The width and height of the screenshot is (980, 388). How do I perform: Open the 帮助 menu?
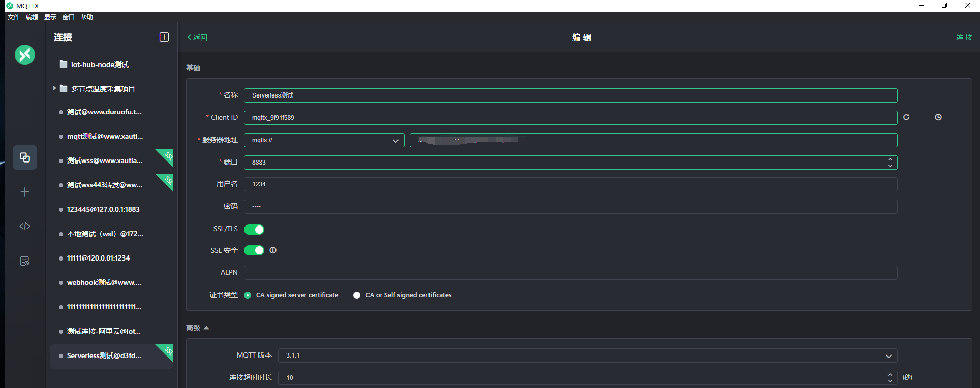pos(87,17)
